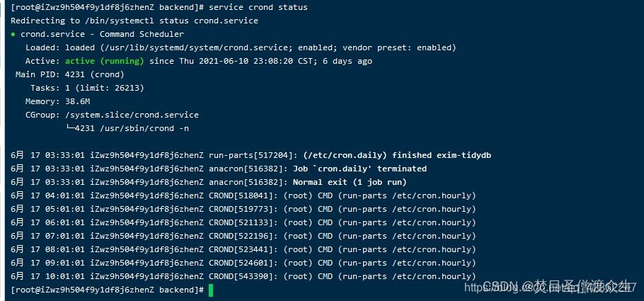Click the green cursor block at the prompt
Image resolution: width=644 pixels, height=301 pixels.
click(x=210, y=290)
